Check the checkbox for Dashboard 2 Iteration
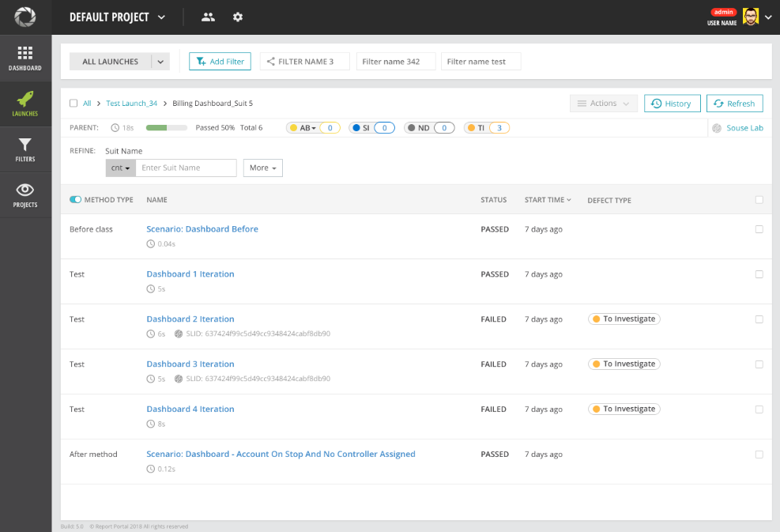Screen dimensions: 780x532 point(759,319)
